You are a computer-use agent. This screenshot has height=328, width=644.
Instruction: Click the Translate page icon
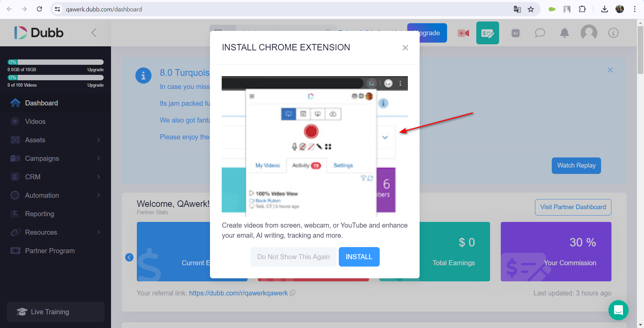(517, 9)
